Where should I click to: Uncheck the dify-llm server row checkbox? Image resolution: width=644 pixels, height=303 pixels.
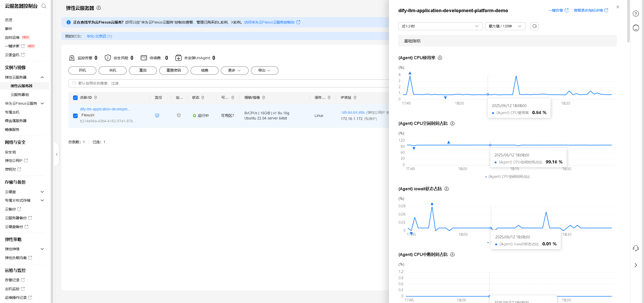[75, 116]
